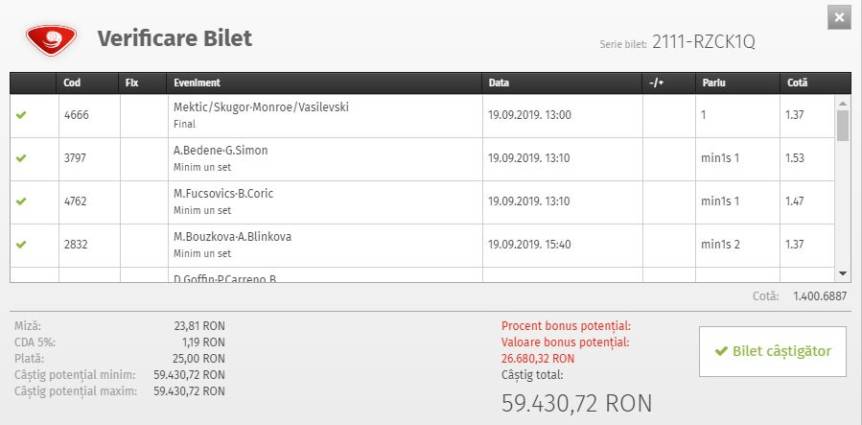Click the Eveniment column header
Screen dimensions: 862x425
coord(196,83)
